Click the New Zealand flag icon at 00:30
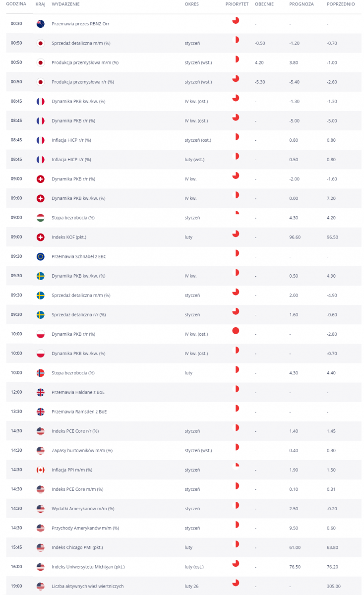Image resolution: width=364 pixels, height=595 pixels. (x=41, y=24)
